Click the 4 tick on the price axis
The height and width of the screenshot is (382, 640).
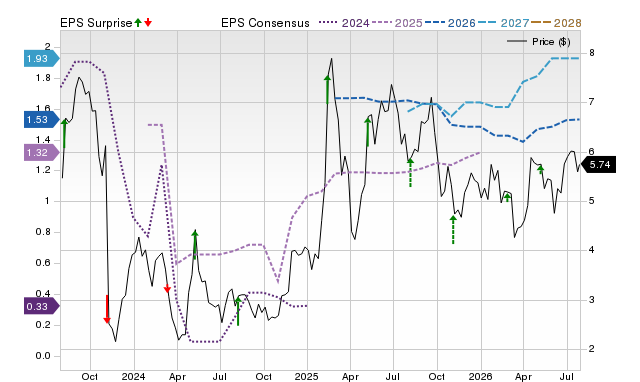coord(591,250)
